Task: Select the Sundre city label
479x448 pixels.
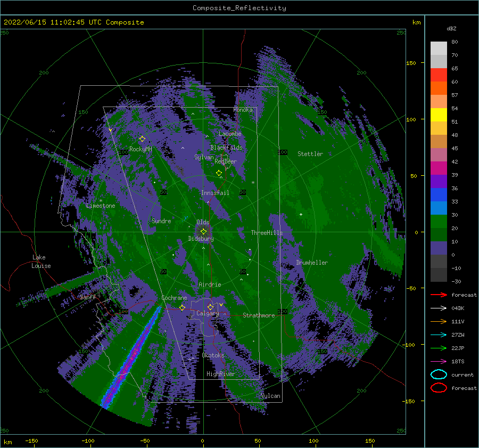Action: point(161,221)
